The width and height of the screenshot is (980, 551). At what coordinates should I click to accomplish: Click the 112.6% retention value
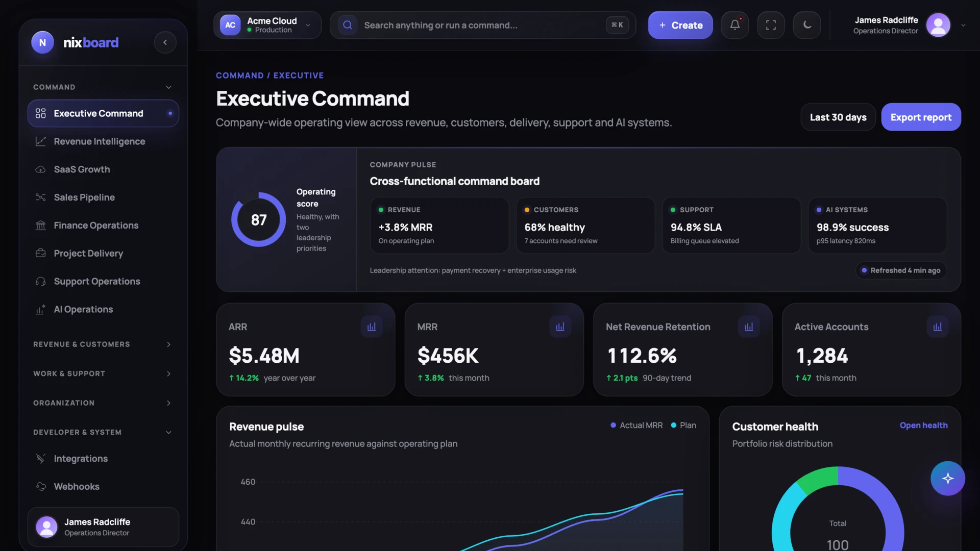click(642, 356)
